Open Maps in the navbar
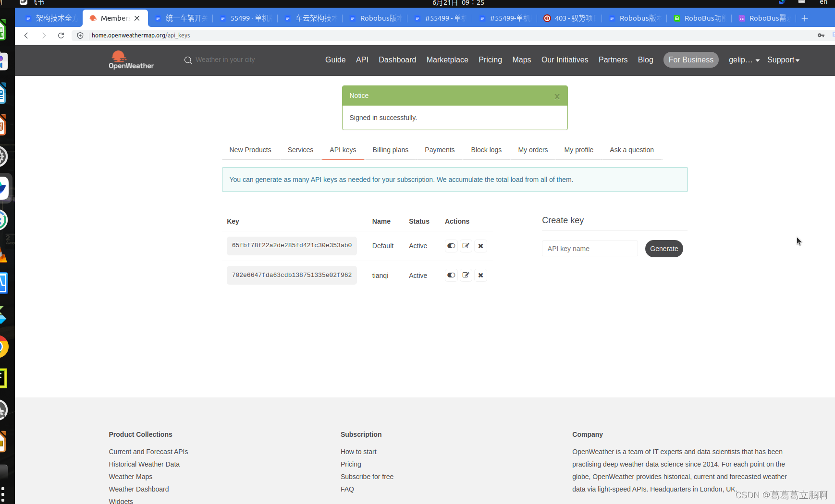835x504 pixels. pyautogui.click(x=522, y=60)
